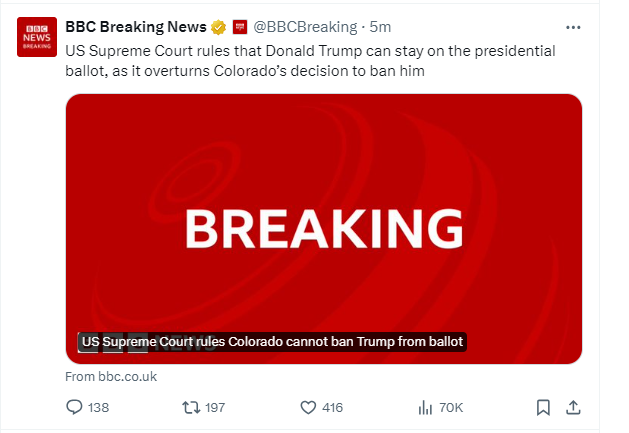Click the reply speech bubble icon
This screenshot has width=629, height=433.
click(x=73, y=407)
